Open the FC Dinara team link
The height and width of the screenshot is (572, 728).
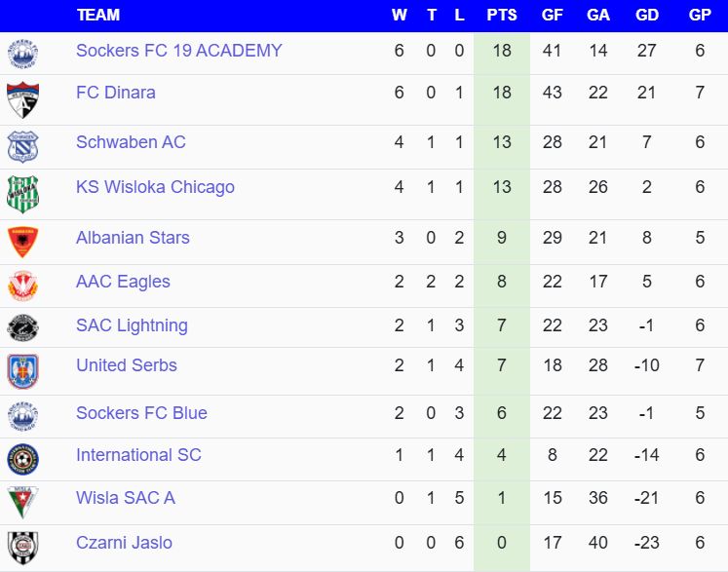tap(116, 93)
